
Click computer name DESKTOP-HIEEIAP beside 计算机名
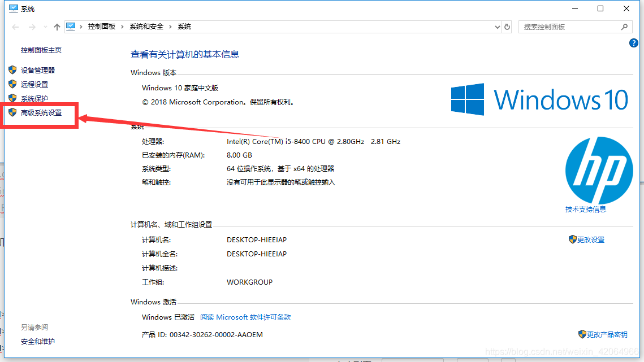[x=257, y=239]
